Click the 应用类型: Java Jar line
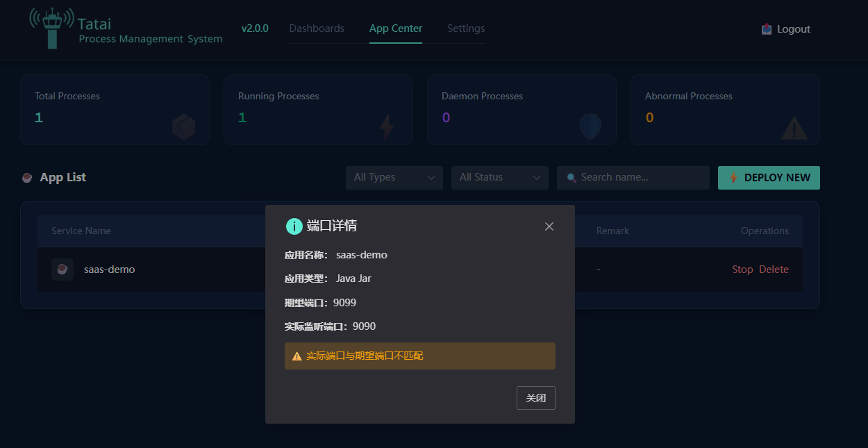The image size is (868, 448). 328,279
